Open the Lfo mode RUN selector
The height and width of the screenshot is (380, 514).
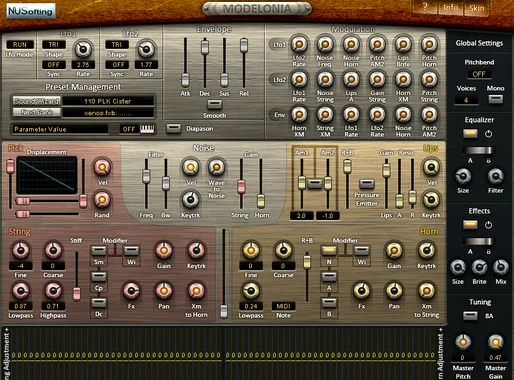point(20,45)
